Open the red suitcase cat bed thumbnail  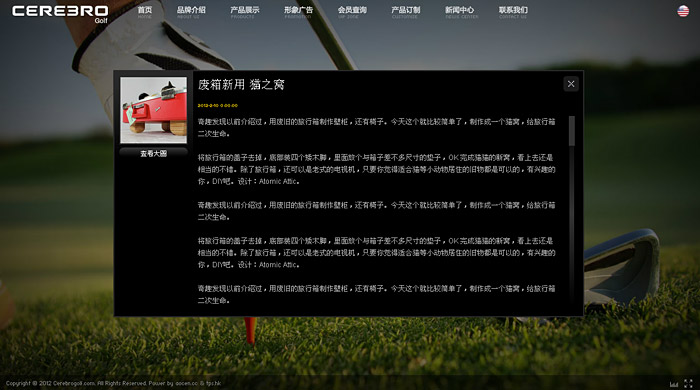click(154, 110)
